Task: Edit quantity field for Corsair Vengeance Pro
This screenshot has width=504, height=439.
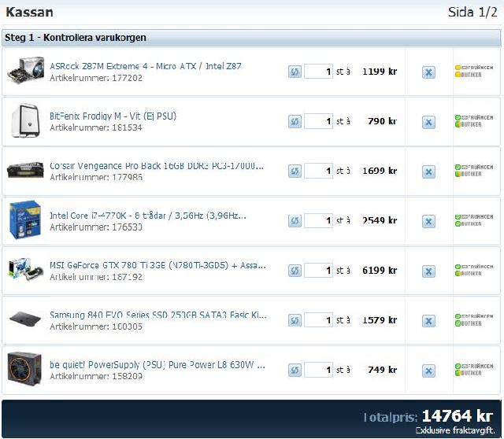Action: (318, 171)
